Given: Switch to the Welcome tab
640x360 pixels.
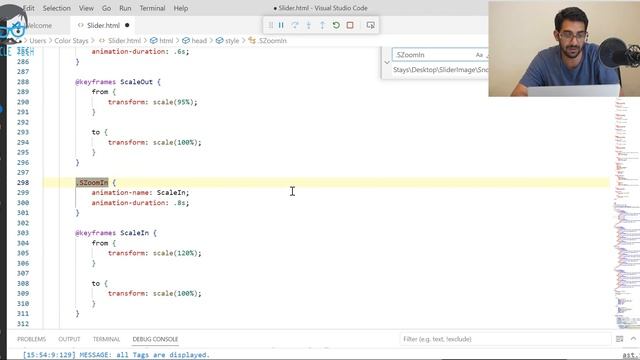Looking at the screenshot, I should click(x=39, y=25).
